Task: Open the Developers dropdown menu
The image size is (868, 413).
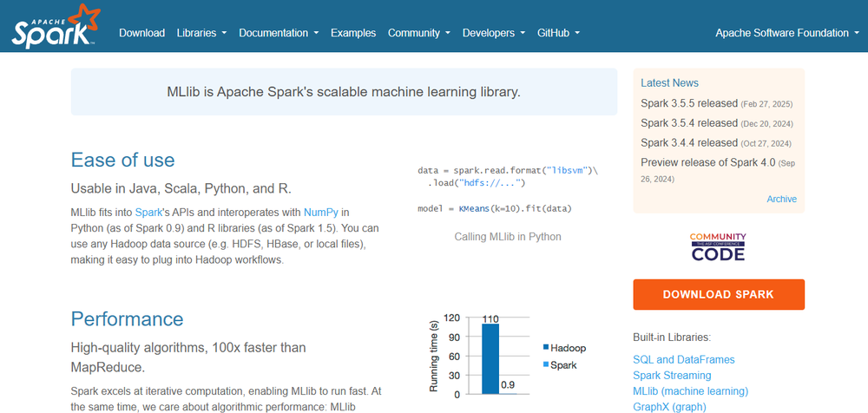Action: pyautogui.click(x=494, y=33)
